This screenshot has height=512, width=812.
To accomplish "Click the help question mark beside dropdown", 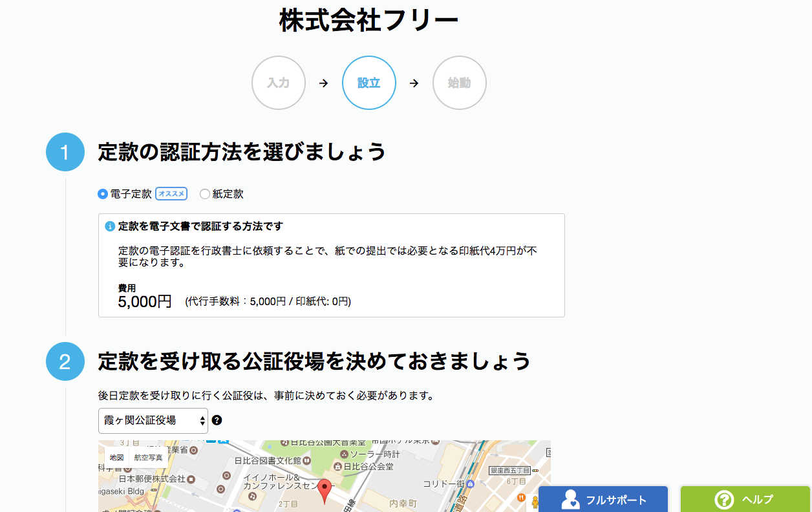I will [x=217, y=420].
